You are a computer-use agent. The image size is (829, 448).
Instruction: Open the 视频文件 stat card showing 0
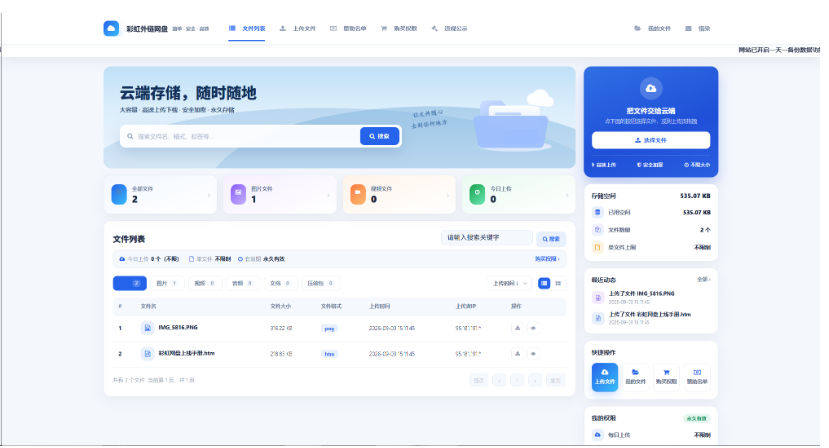click(399, 195)
